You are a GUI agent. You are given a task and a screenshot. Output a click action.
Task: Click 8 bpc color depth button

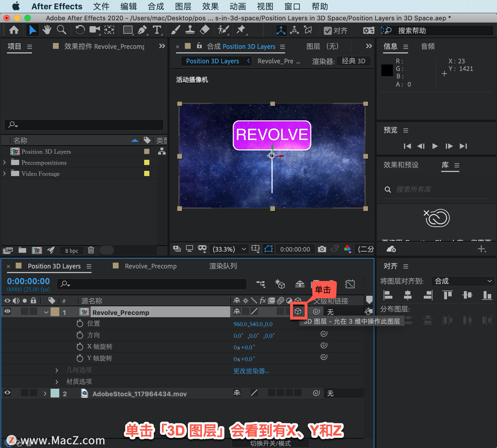click(x=71, y=250)
